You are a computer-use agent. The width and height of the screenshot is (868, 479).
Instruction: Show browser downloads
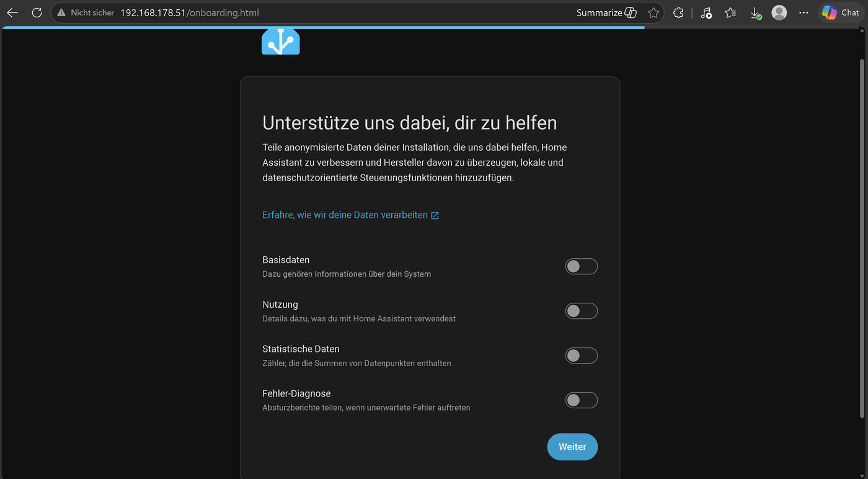(x=755, y=12)
